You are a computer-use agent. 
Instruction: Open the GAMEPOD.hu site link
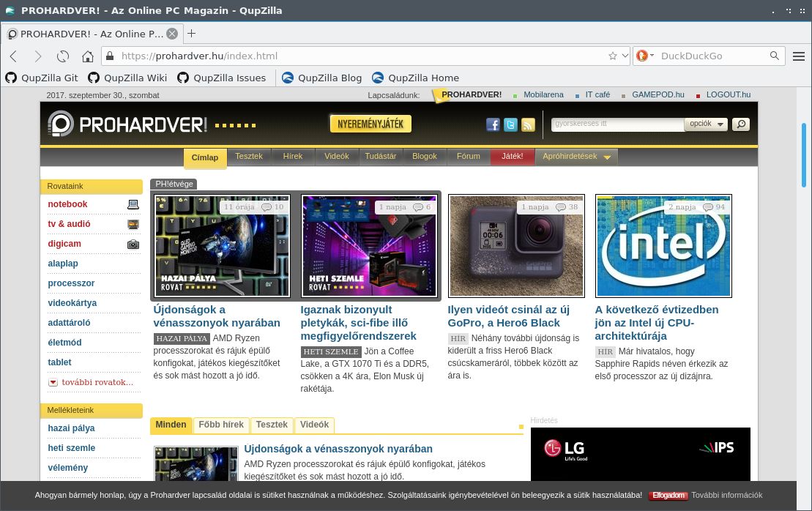point(658,94)
